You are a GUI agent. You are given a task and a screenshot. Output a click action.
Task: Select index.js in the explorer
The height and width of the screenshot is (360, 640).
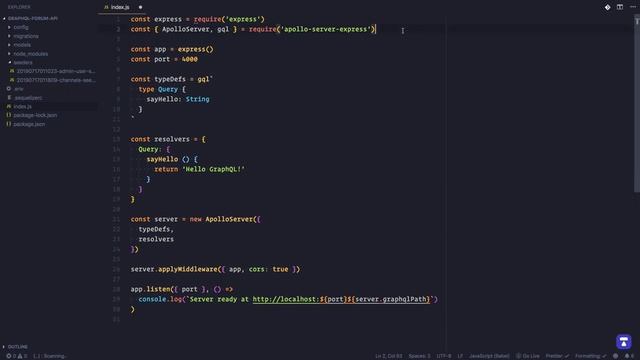click(x=22, y=107)
